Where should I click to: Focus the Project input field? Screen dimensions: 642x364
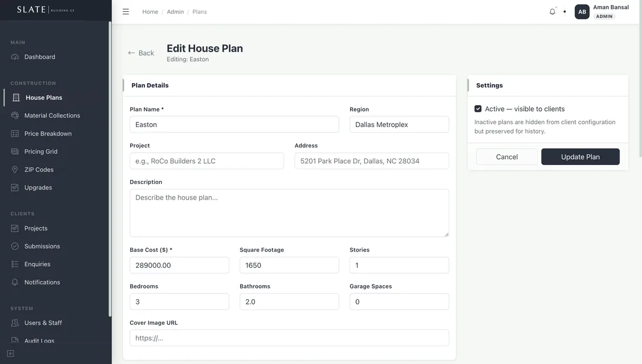[x=207, y=161]
